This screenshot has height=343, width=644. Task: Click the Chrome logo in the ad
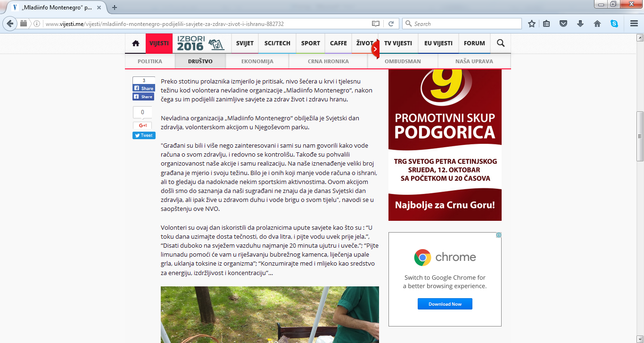pos(422,257)
